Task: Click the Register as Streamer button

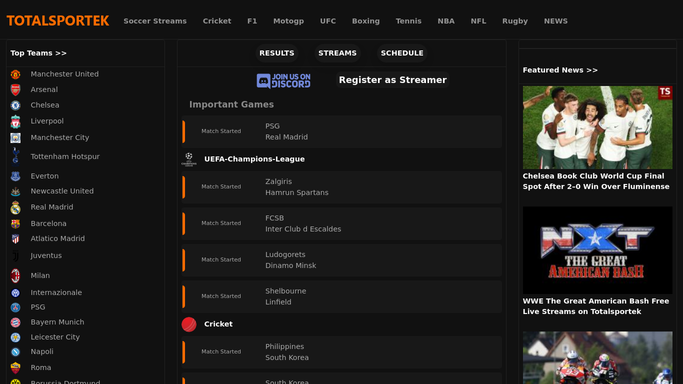Action: click(x=392, y=80)
